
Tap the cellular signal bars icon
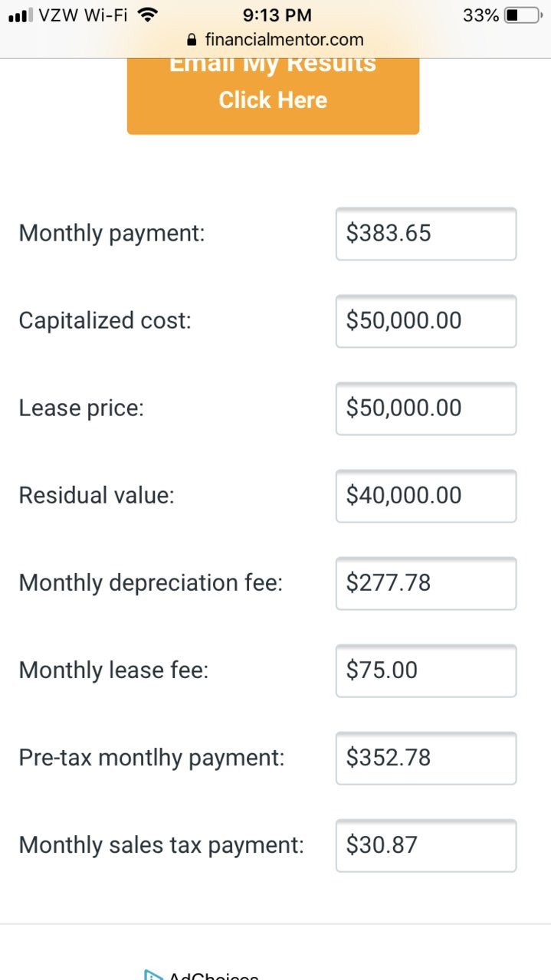click(21, 15)
